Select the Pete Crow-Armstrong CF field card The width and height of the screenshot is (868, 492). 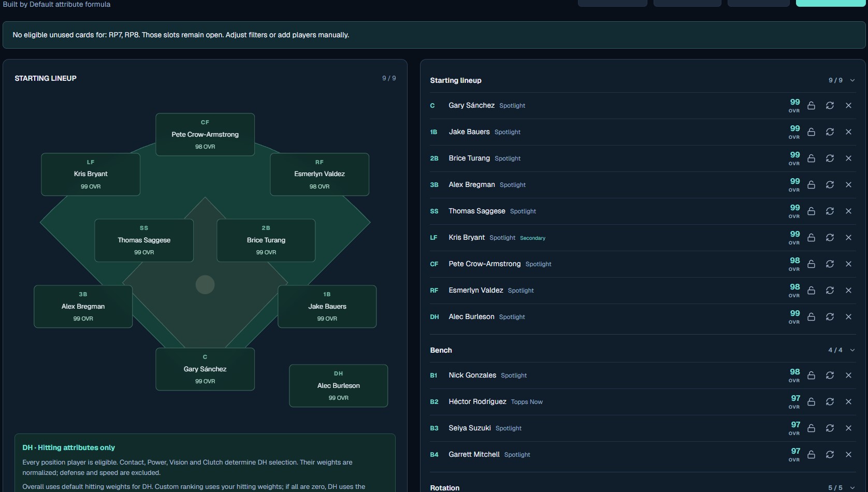coord(205,135)
